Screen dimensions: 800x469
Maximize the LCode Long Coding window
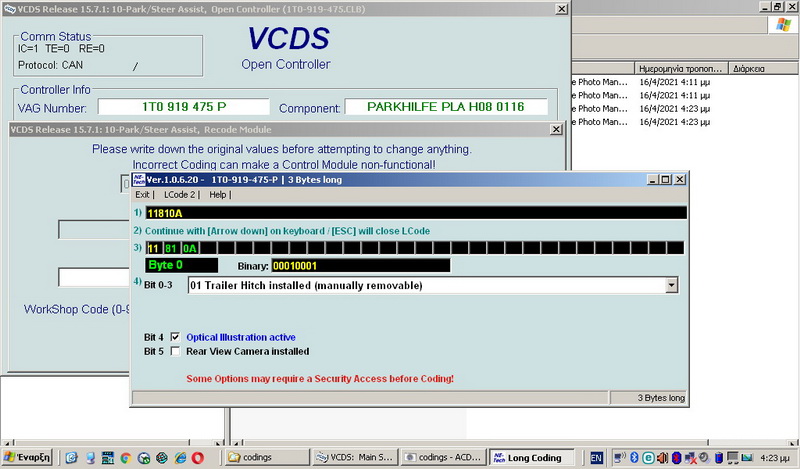(666, 180)
